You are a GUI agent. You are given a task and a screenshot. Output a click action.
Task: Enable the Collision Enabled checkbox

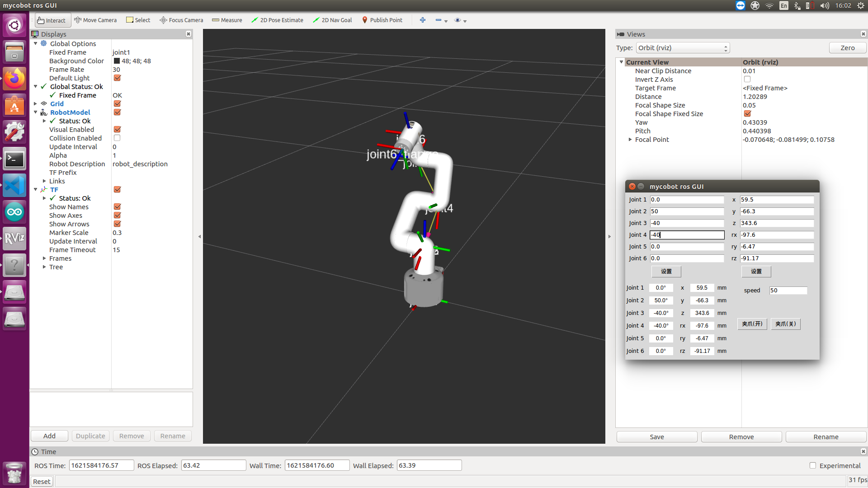point(117,138)
